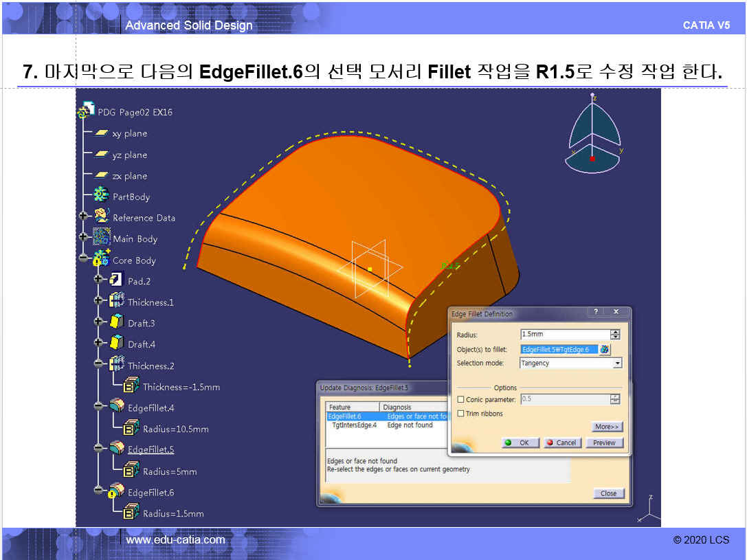Click the Radius spinner arrows
The height and width of the screenshot is (560, 747).
(x=615, y=334)
